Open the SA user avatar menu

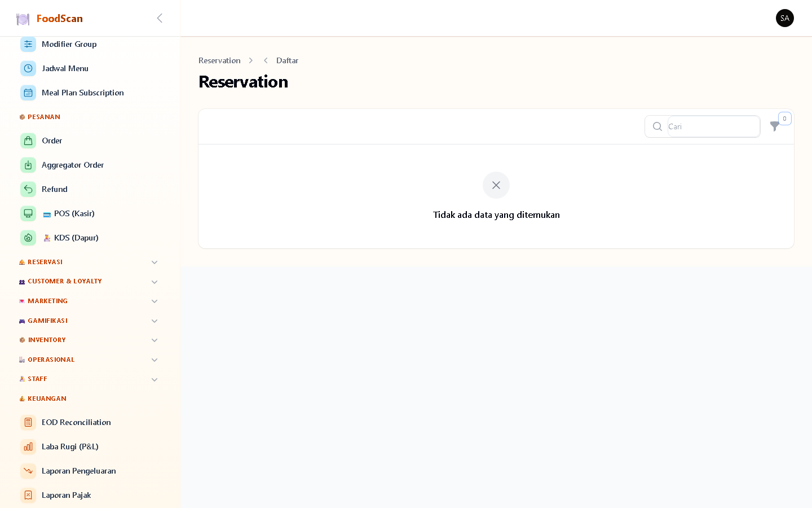[x=784, y=18]
